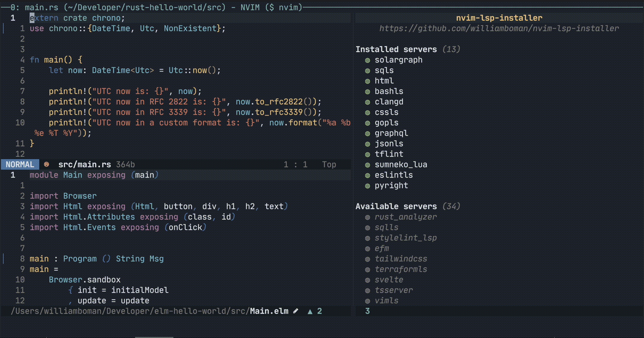Click the dim bullet icon beside efm
The height and width of the screenshot is (338, 644).
[x=368, y=249]
